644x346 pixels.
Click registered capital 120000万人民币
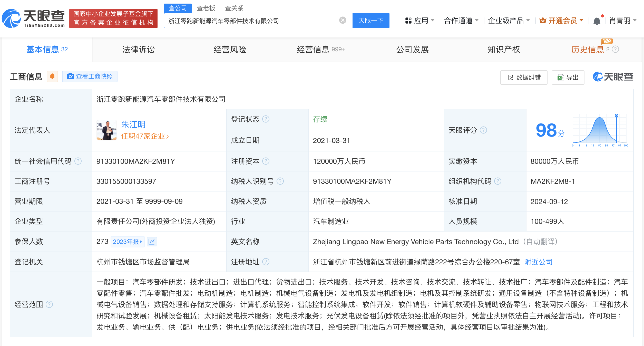(339, 161)
